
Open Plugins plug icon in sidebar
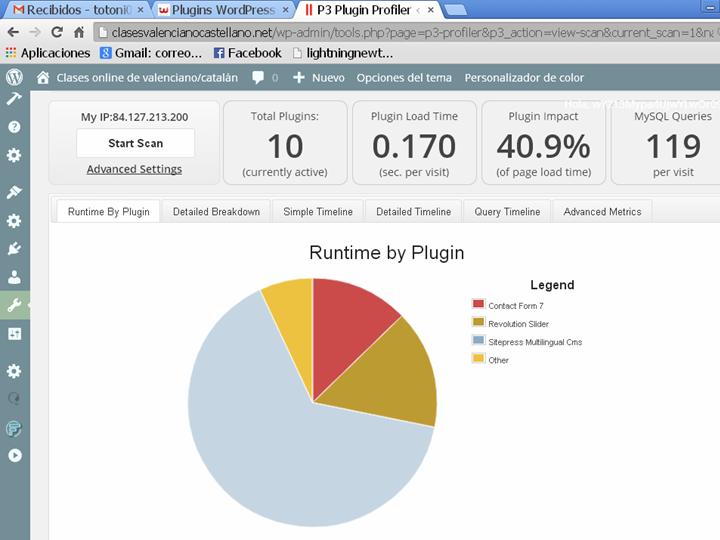[x=14, y=249]
